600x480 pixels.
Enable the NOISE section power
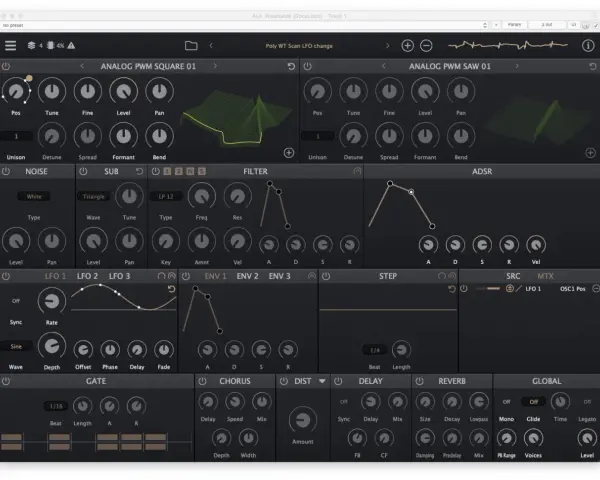[x=6, y=171]
